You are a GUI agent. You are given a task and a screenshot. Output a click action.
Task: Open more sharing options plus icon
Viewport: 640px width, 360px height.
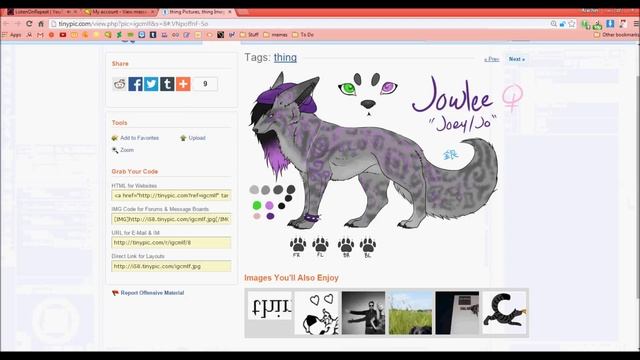pos(183,84)
